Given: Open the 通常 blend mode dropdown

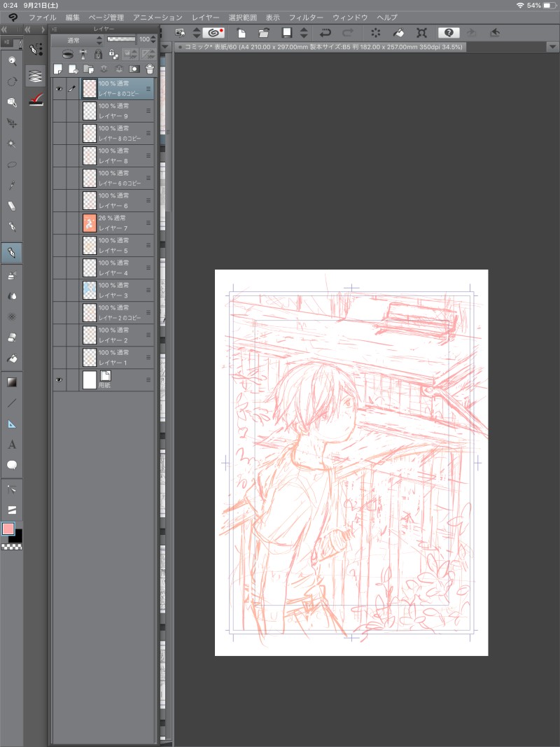Looking at the screenshot, I should tap(77, 41).
